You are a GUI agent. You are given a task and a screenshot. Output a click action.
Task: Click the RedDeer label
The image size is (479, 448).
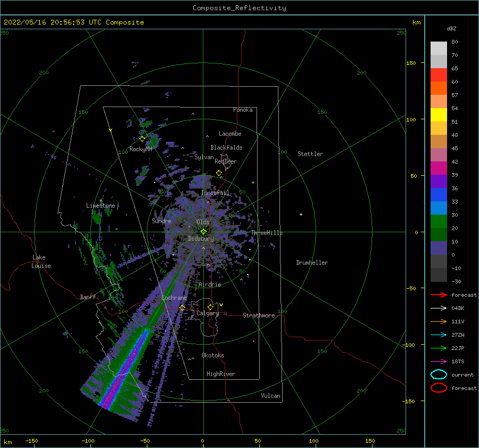(x=226, y=161)
